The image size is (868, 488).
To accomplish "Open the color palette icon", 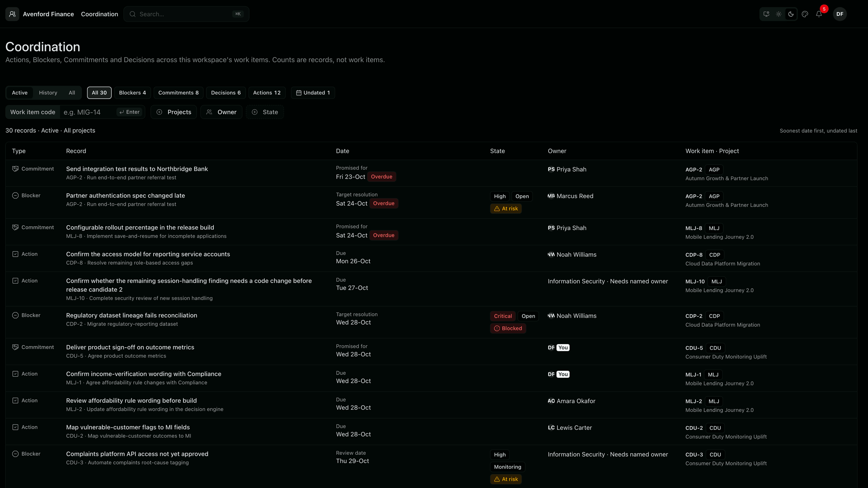I will tap(805, 14).
